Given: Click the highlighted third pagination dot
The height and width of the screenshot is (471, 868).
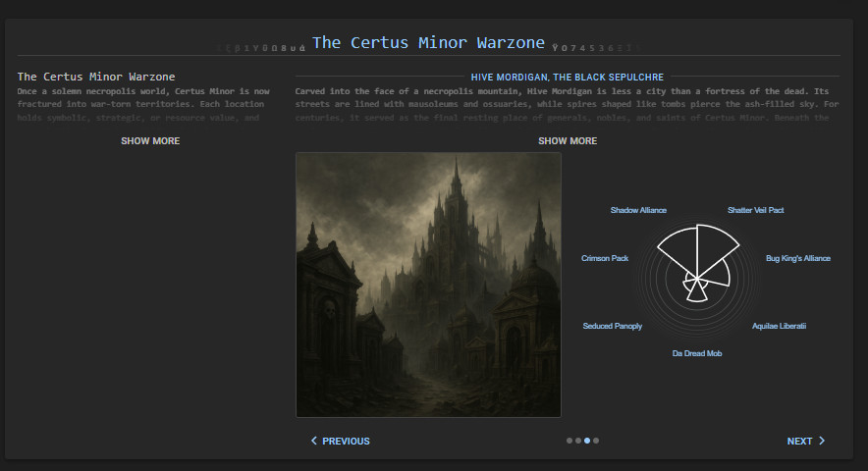Looking at the screenshot, I should (587, 441).
